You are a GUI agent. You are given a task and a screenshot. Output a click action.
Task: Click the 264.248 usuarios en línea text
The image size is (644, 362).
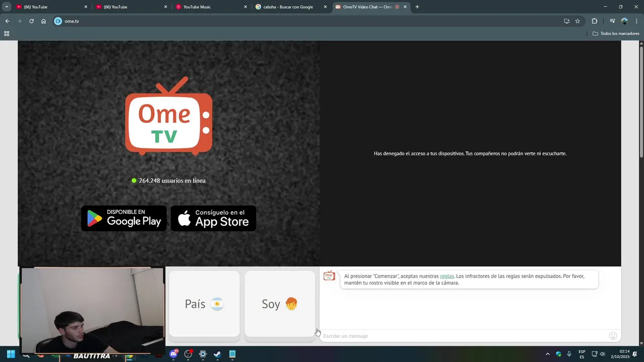pos(172,180)
